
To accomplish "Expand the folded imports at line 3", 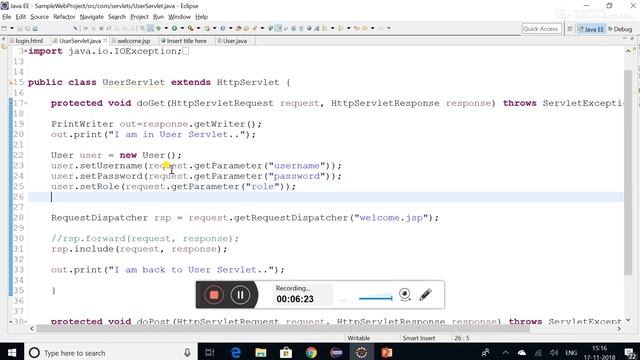I will pos(26,51).
